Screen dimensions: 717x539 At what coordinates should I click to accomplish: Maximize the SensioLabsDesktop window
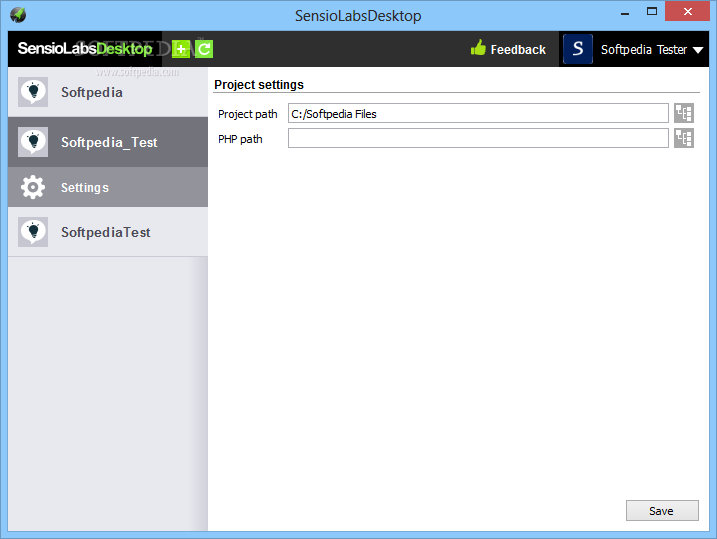[652, 11]
